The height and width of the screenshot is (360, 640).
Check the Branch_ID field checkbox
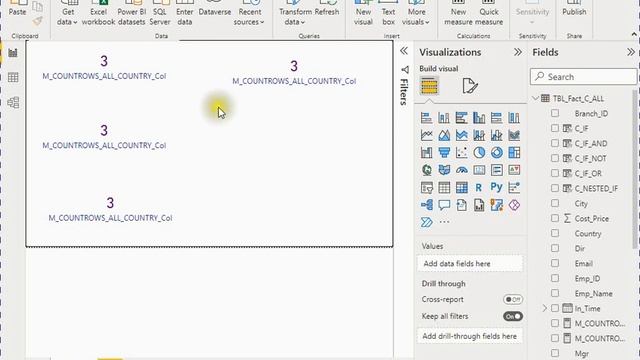[x=555, y=113]
